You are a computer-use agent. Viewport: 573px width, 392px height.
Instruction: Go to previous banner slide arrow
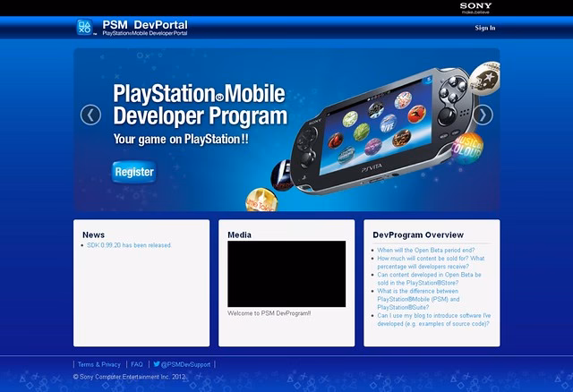(90, 115)
